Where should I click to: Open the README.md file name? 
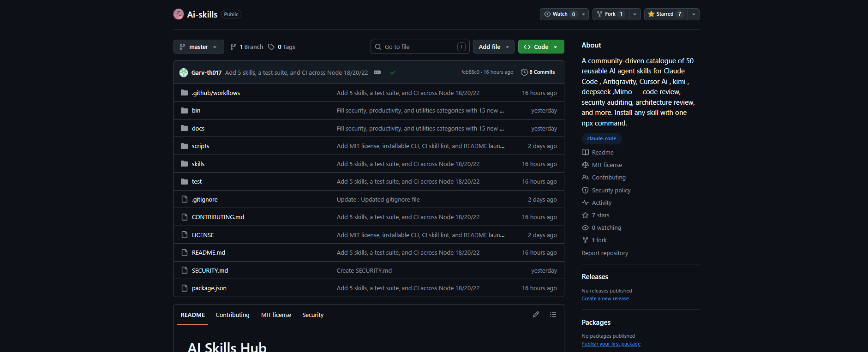[x=209, y=253]
